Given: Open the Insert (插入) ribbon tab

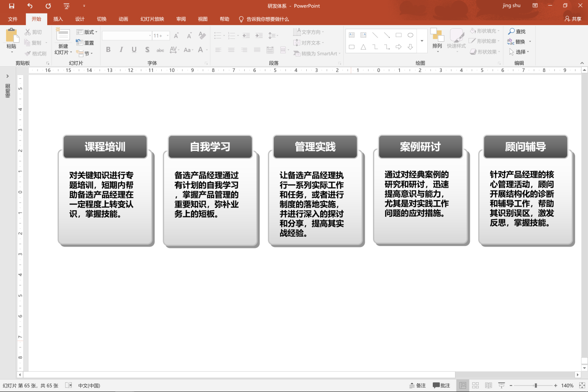Looking at the screenshot, I should point(58,19).
